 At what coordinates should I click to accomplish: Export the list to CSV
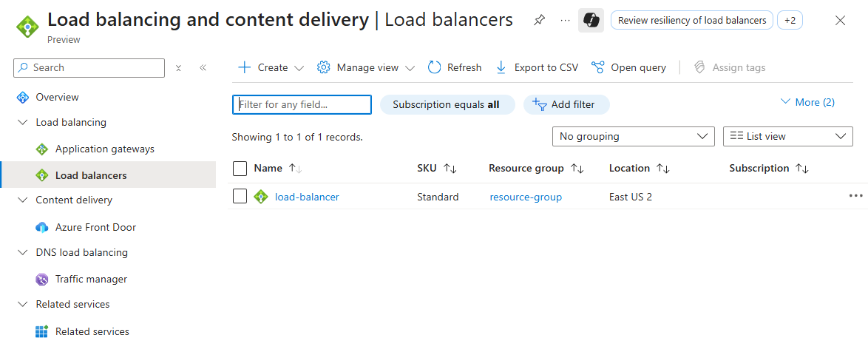537,67
